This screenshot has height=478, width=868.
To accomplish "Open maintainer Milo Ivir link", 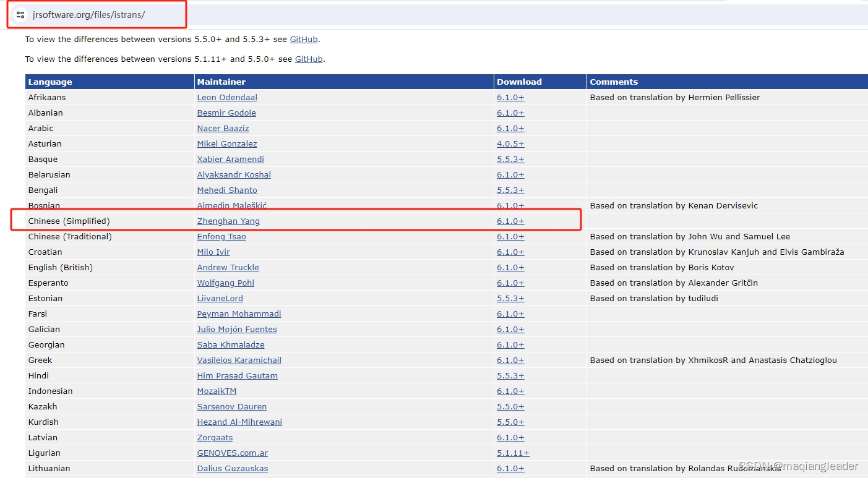I will click(x=213, y=252).
